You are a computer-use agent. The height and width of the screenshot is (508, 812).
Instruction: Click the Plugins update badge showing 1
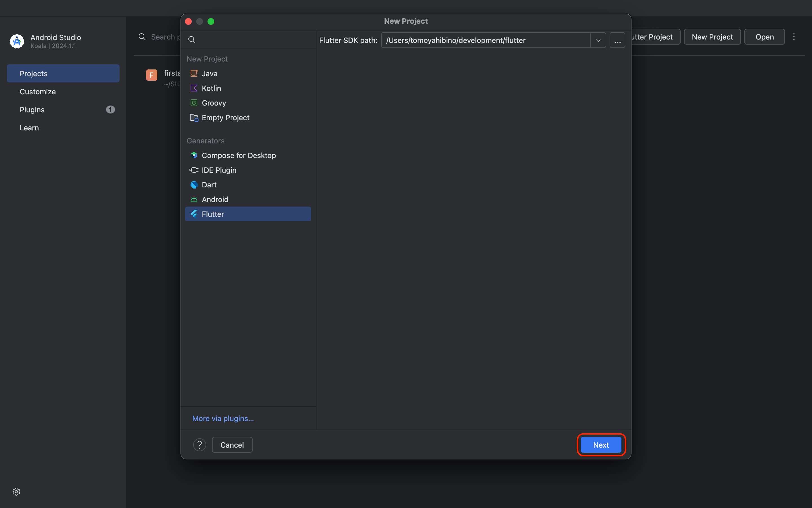(x=111, y=110)
